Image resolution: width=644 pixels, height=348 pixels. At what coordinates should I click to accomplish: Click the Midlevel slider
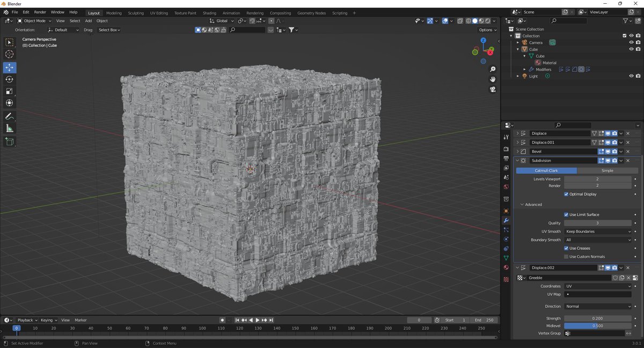598,326
